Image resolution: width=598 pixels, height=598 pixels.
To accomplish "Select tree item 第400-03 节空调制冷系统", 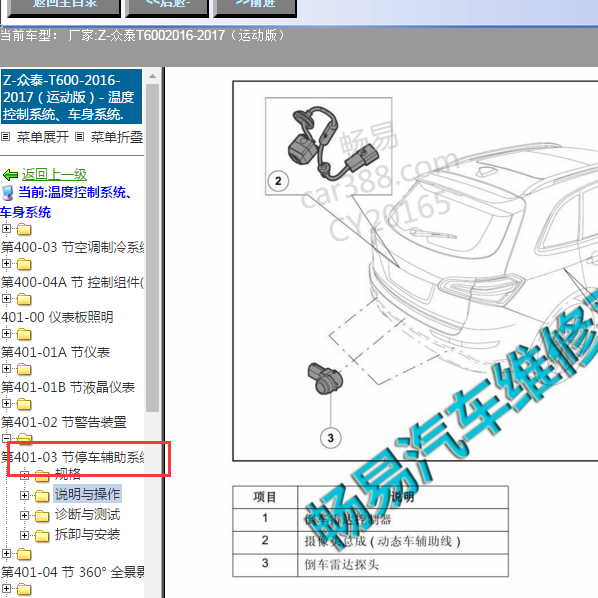I will click(x=72, y=247).
